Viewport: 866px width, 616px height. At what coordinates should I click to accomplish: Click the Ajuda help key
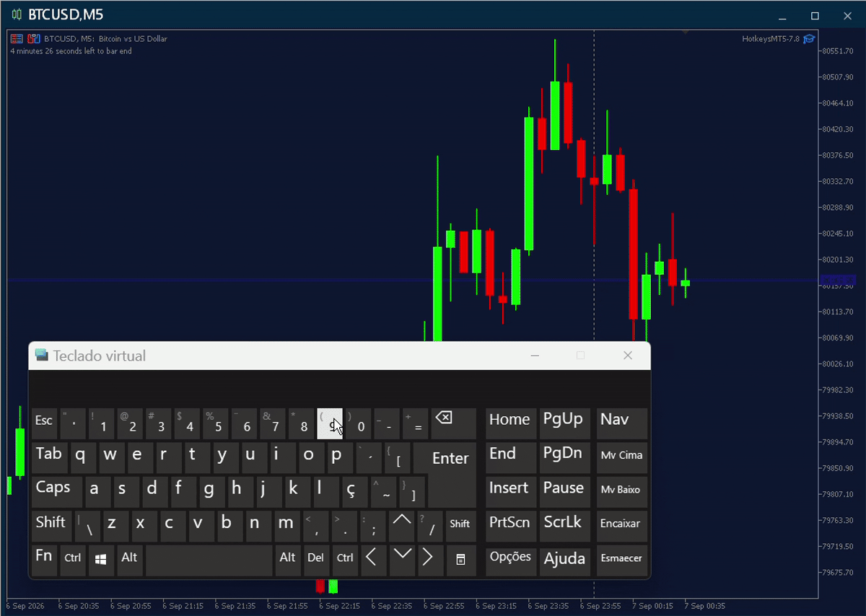(x=565, y=560)
